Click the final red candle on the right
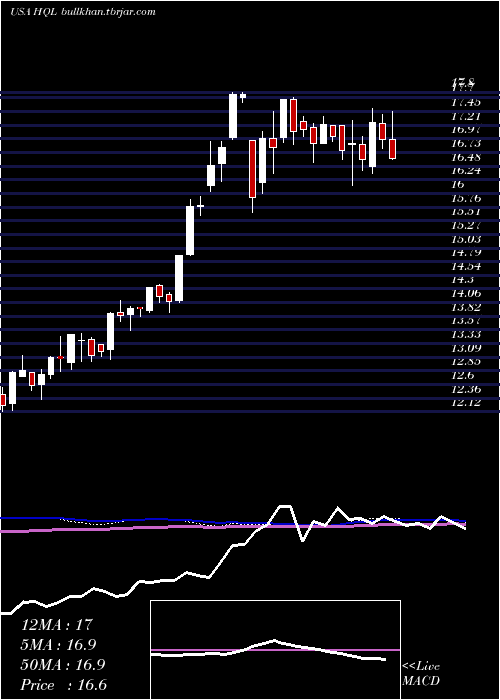This screenshot has width=500, height=700. point(392,149)
